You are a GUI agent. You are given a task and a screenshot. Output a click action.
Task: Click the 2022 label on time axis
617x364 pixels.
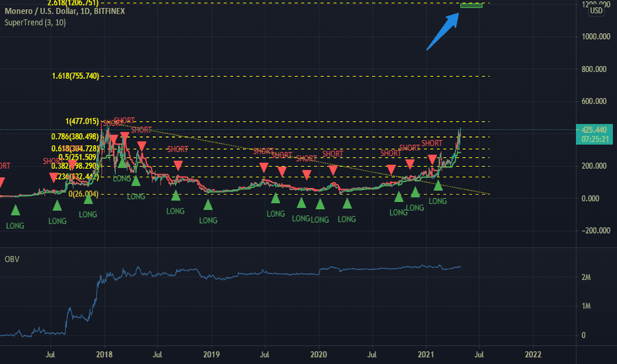click(533, 355)
